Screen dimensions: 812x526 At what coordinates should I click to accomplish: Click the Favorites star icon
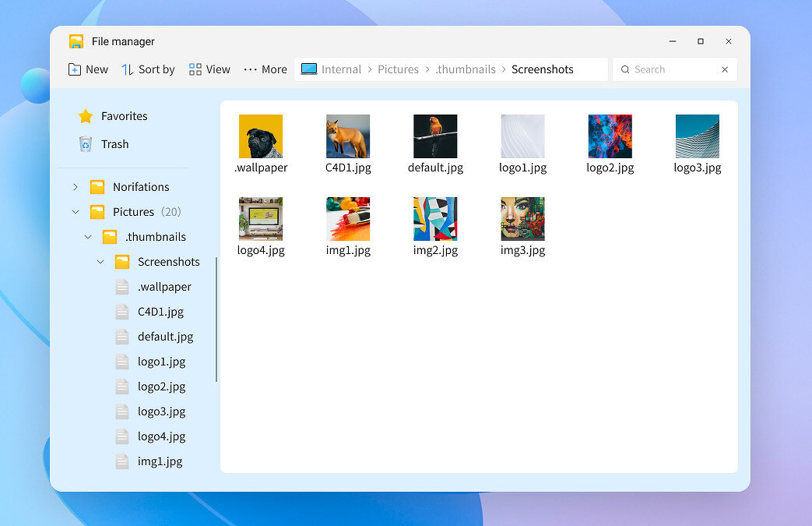coord(86,115)
